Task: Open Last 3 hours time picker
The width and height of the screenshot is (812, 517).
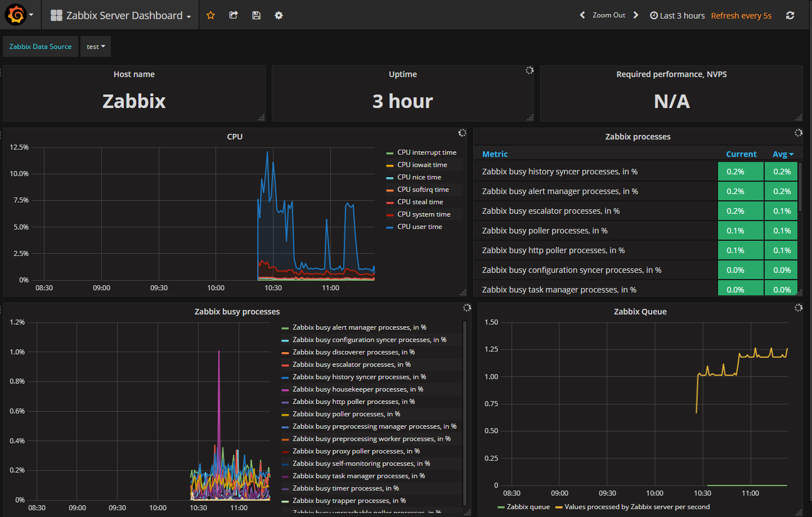Action: (x=677, y=15)
